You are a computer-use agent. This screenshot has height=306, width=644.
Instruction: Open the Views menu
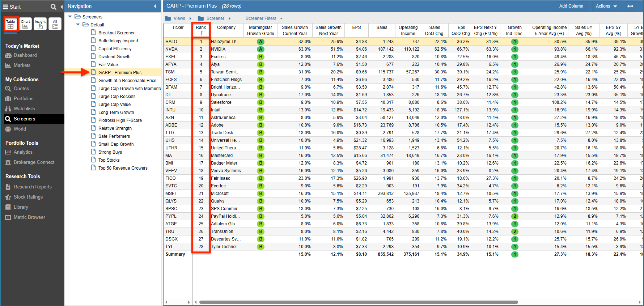pos(178,18)
